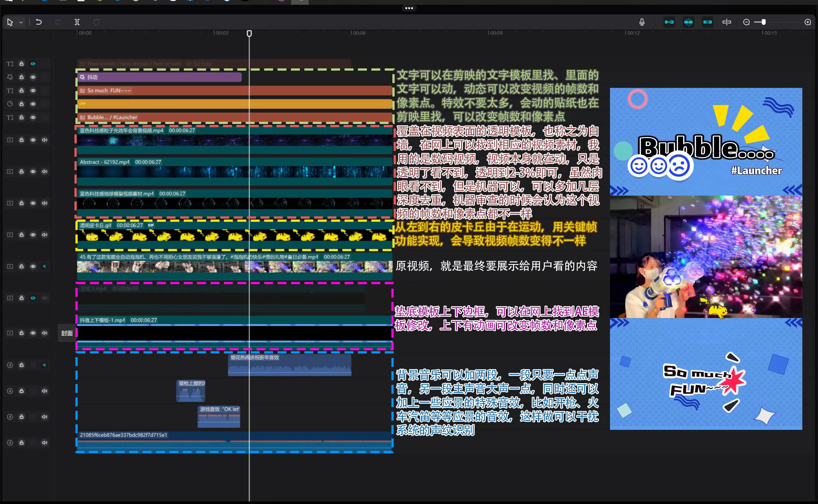Undo the last edit
This screenshot has width=818, height=504.
(x=39, y=22)
